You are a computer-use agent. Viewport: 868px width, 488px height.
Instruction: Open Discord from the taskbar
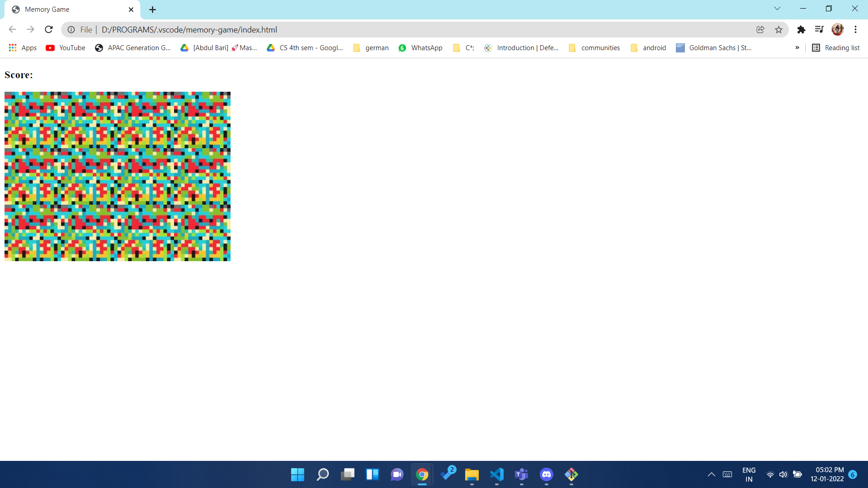[546, 474]
